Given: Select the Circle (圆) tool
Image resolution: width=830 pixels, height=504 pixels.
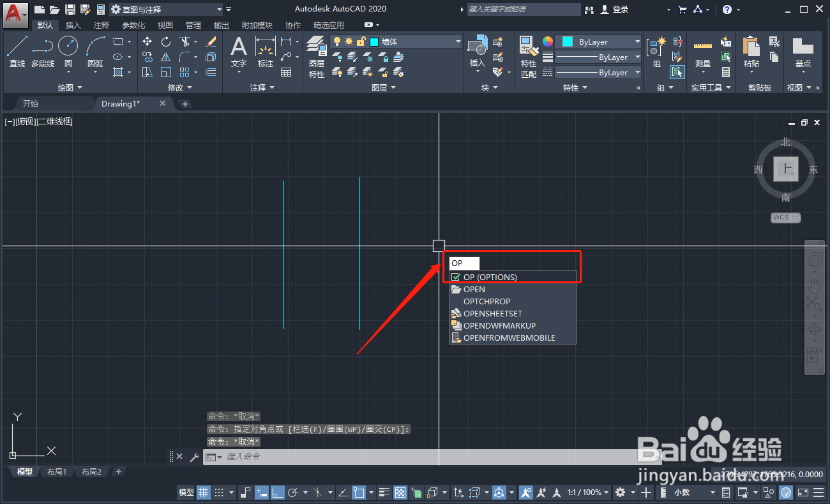Looking at the screenshot, I should pos(68,51).
